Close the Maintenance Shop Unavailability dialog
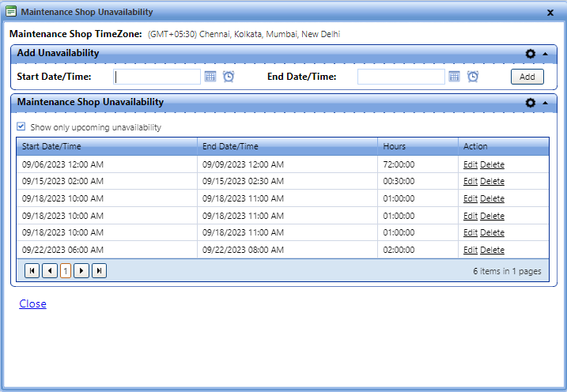The height and width of the screenshot is (392, 567). click(x=550, y=13)
